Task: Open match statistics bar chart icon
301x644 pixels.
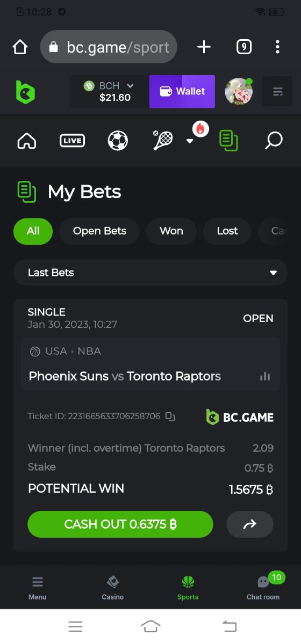Action: (x=265, y=376)
